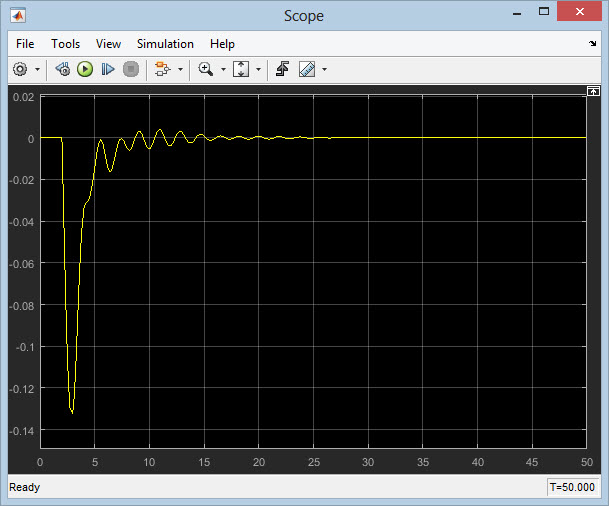This screenshot has height=506, width=609.
Task: Click the x-axis label 50
Action: point(587,462)
